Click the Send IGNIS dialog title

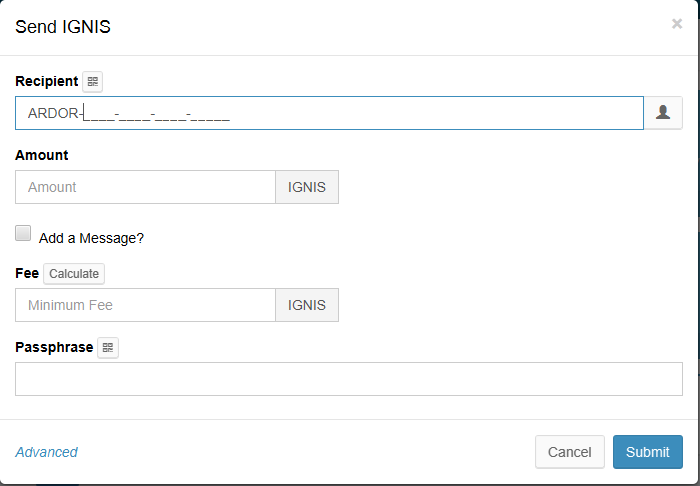[x=63, y=27]
